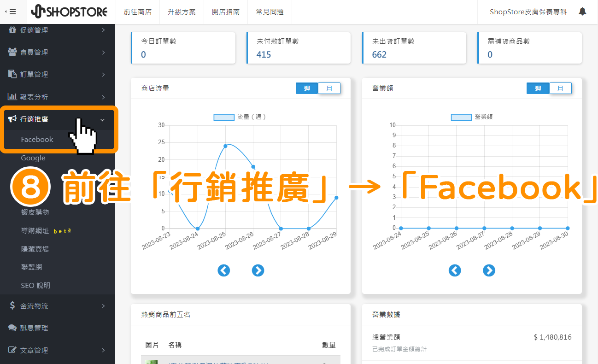Open the 未付款訂單數 card showing 415
Viewport: 598px width, 364px height.
[x=299, y=48]
